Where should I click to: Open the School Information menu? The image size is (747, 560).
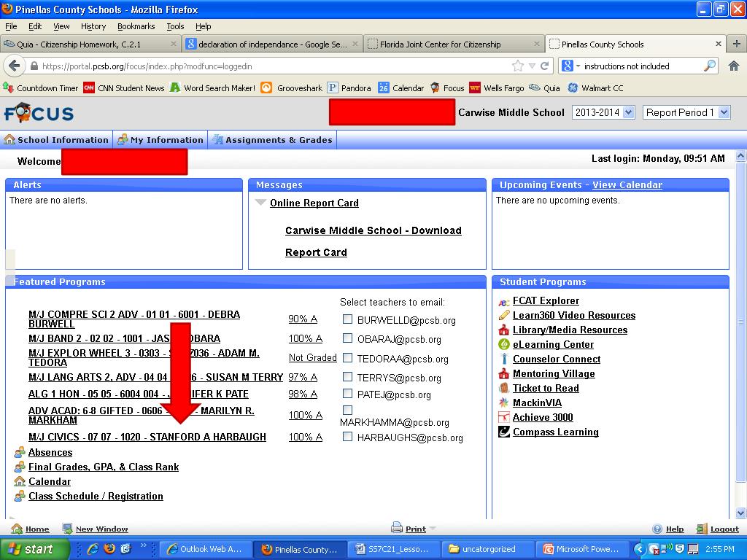(x=56, y=139)
